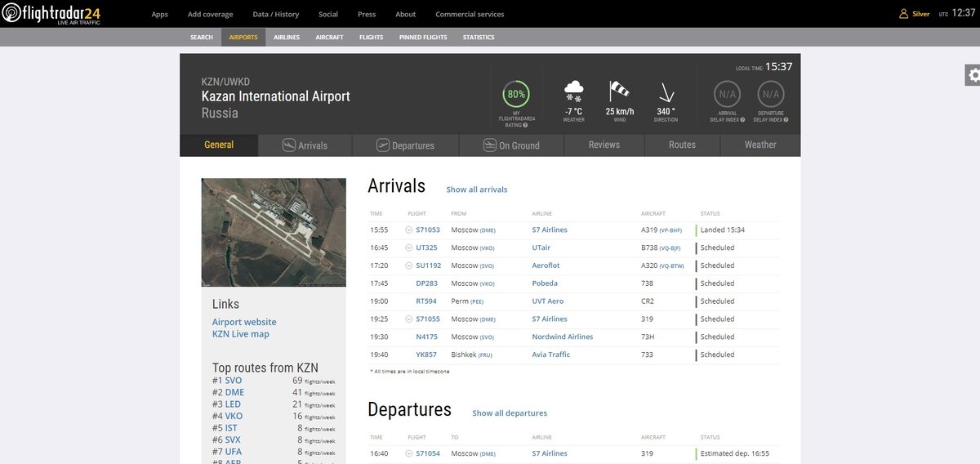This screenshot has height=464, width=980.
Task: Select the AIRLINES subnav tab
Action: [x=287, y=37]
